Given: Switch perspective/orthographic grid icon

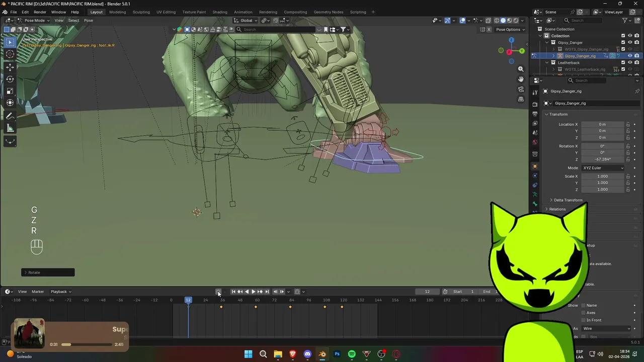Looking at the screenshot, I should (521, 99).
